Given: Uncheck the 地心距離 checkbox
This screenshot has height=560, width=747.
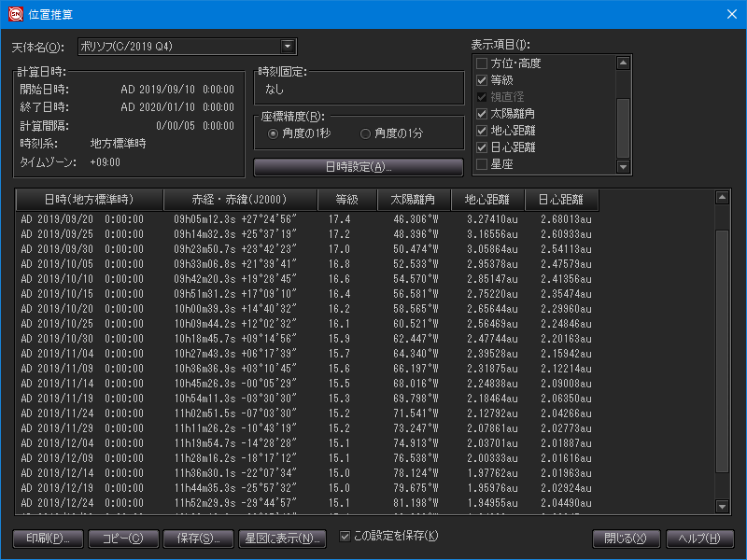Looking at the screenshot, I should point(482,131).
